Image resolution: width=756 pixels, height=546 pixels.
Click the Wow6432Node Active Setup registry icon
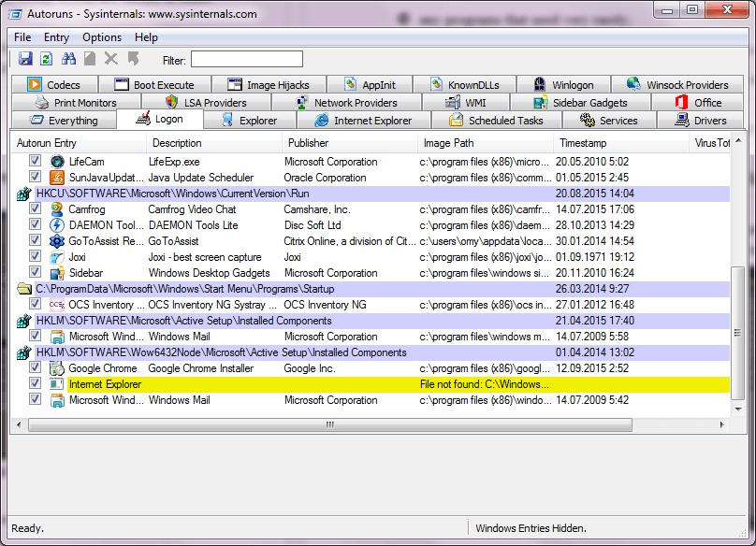(24, 352)
